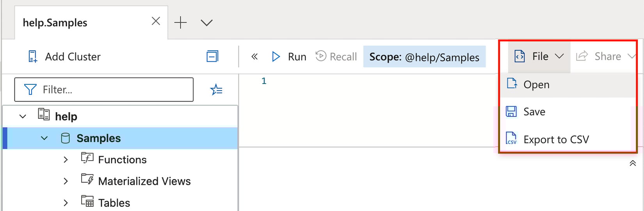This screenshot has width=644, height=211.
Task: Click the Run play icon
Action: click(276, 57)
